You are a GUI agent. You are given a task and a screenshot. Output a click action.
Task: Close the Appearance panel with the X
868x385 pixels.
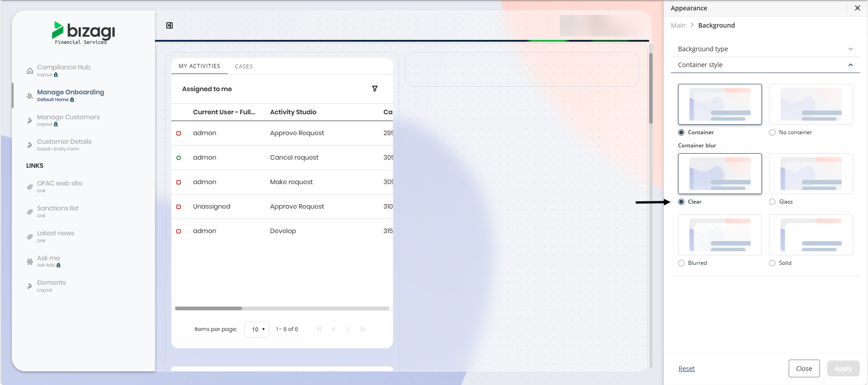tap(858, 8)
